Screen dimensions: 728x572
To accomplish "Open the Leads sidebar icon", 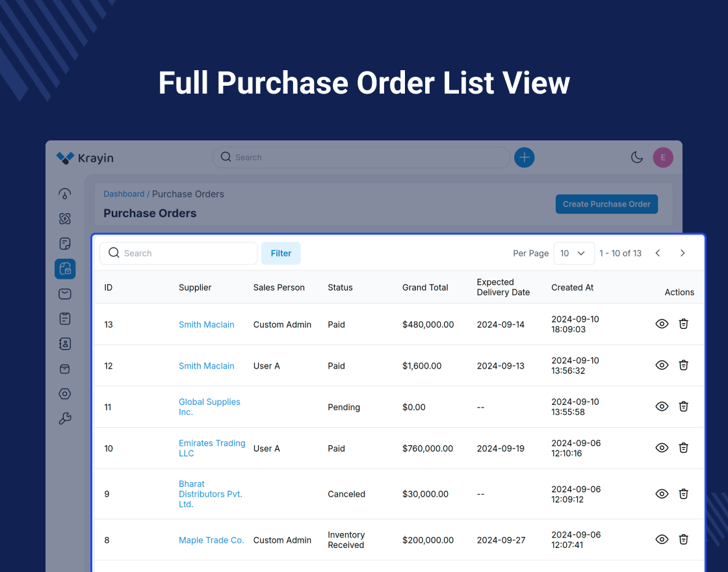I will coord(65,218).
